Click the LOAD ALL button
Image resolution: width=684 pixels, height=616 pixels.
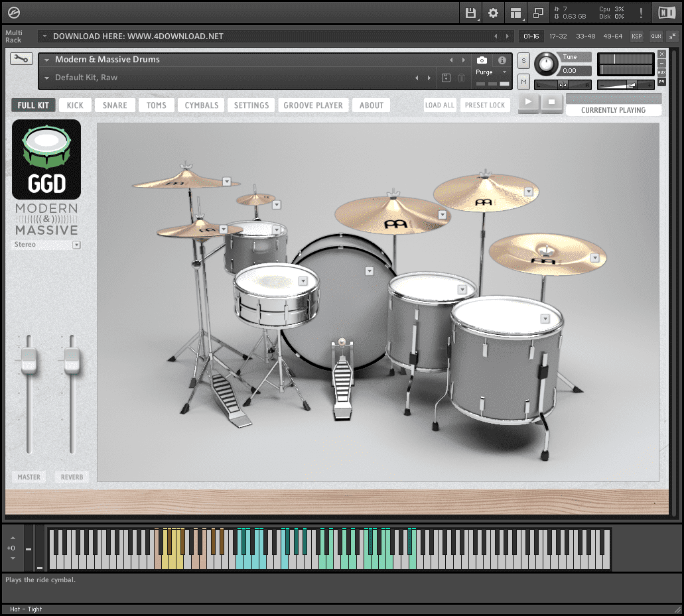[440, 105]
